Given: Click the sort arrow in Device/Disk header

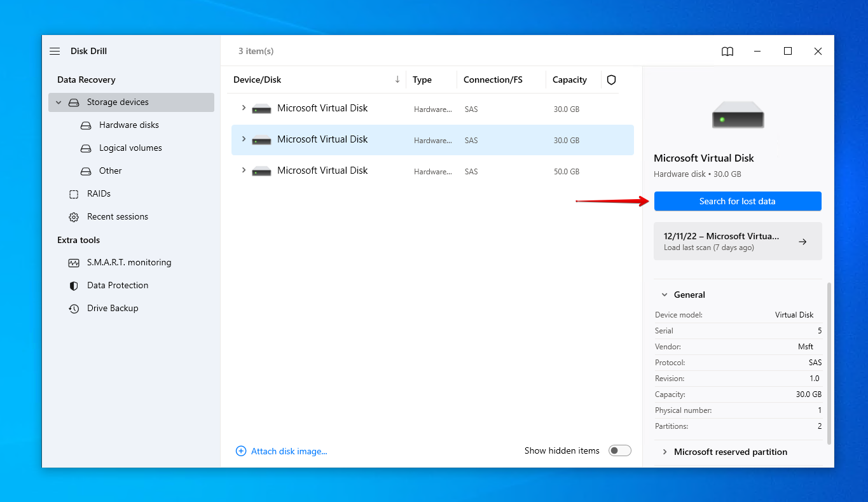Looking at the screenshot, I should pyautogui.click(x=397, y=80).
